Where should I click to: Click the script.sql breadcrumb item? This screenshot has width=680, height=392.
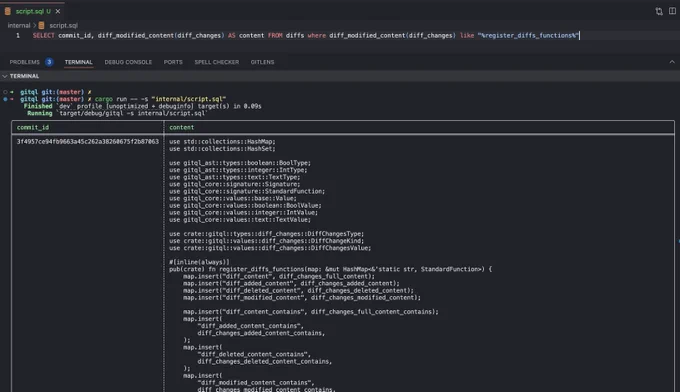(63, 26)
